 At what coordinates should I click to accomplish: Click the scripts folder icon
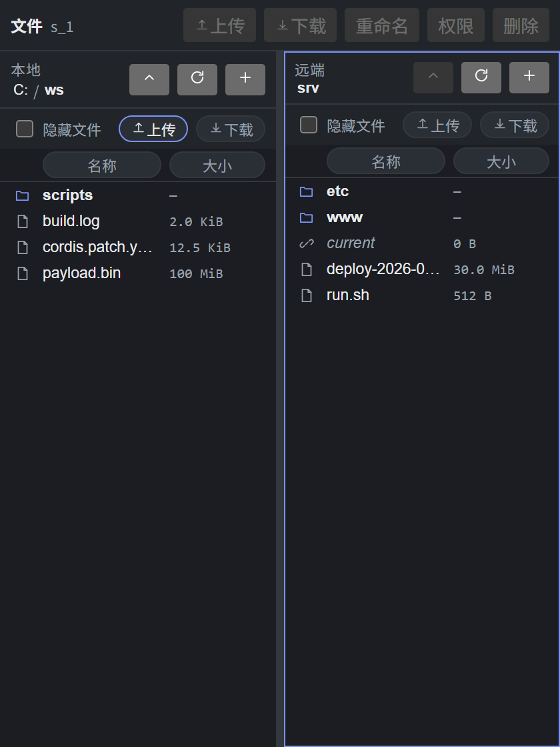pos(23,195)
